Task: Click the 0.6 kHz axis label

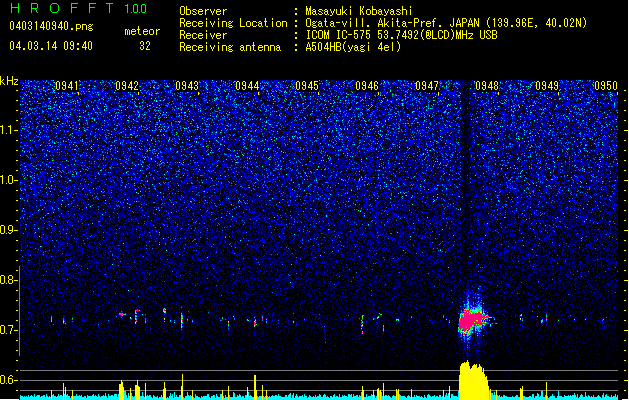Action: (x=9, y=380)
